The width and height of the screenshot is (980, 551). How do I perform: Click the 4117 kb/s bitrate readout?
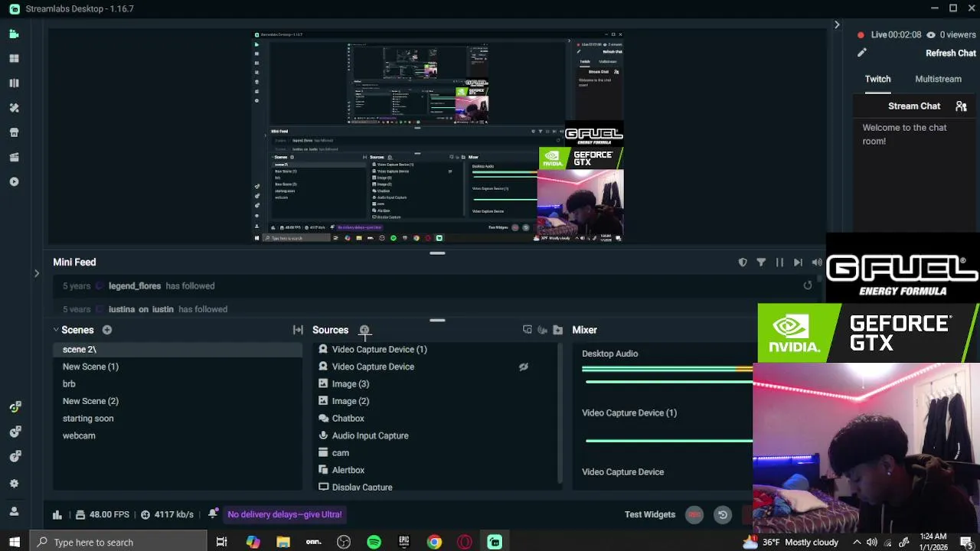click(167, 514)
